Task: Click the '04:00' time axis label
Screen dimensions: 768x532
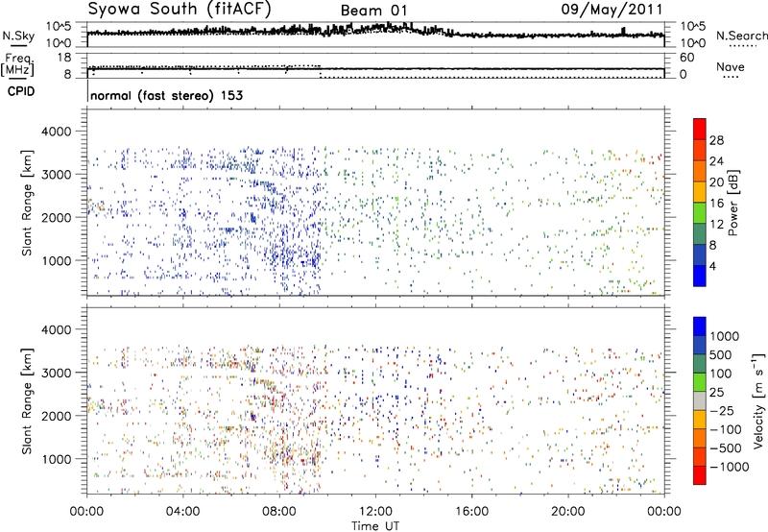Action: click(x=182, y=512)
